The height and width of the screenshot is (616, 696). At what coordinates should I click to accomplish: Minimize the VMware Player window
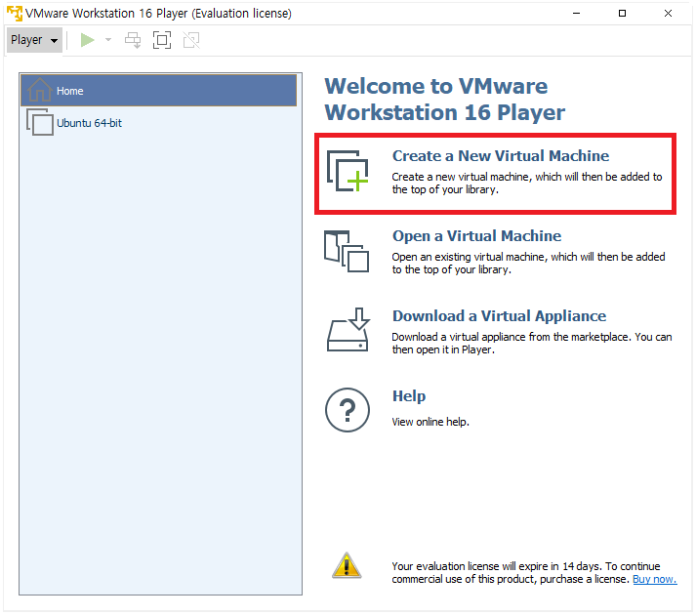[x=576, y=14]
